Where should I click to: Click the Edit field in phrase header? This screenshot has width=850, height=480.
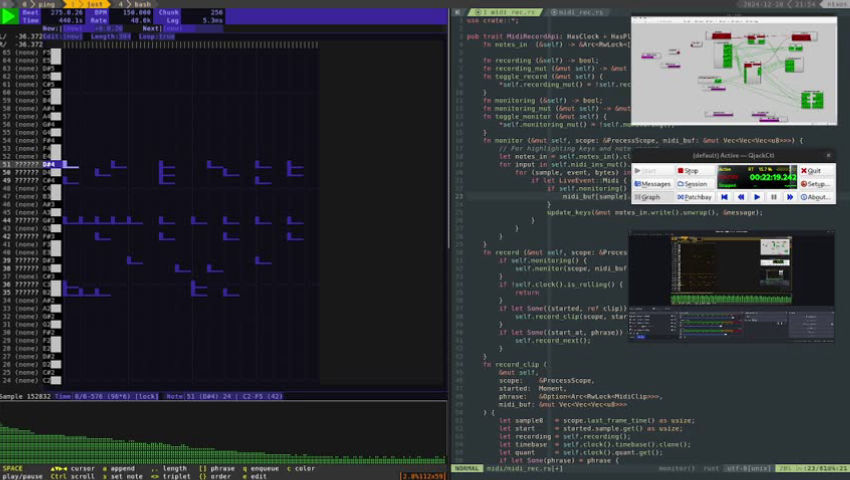click(62, 36)
